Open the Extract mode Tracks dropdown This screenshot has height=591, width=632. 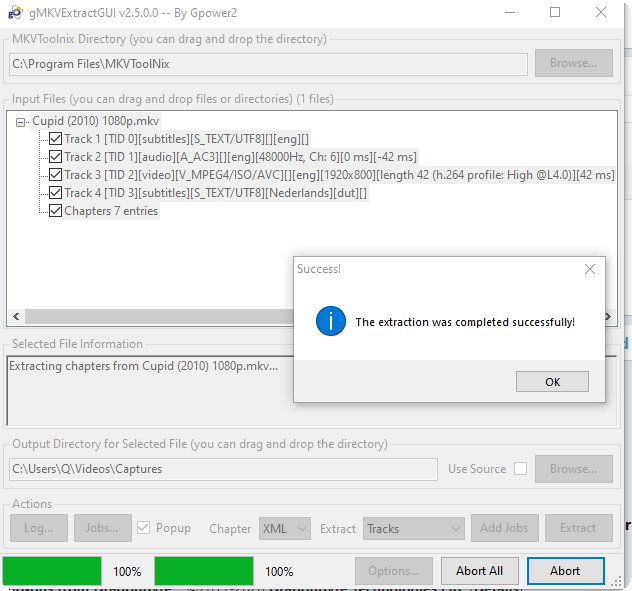[x=413, y=528]
